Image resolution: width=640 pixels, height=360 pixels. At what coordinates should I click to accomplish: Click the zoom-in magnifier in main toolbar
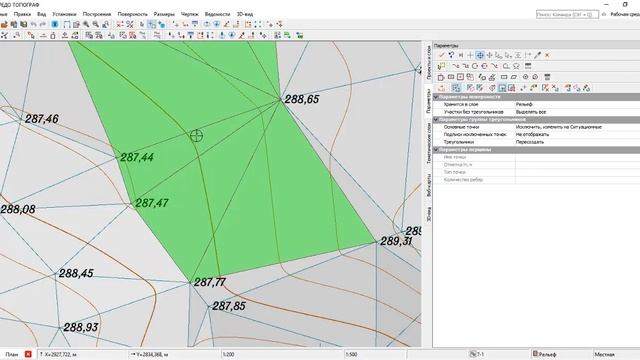[86, 24]
